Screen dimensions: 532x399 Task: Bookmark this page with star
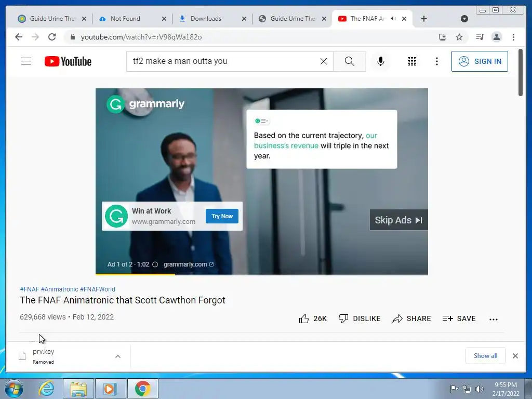coord(459,37)
